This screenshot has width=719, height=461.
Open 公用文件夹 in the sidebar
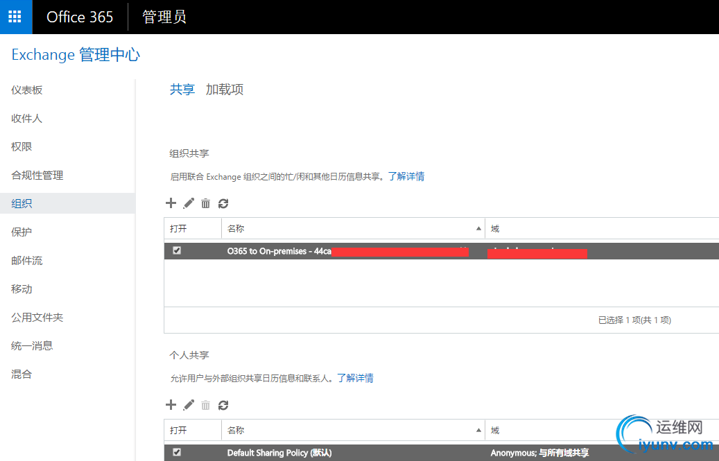[x=37, y=317]
